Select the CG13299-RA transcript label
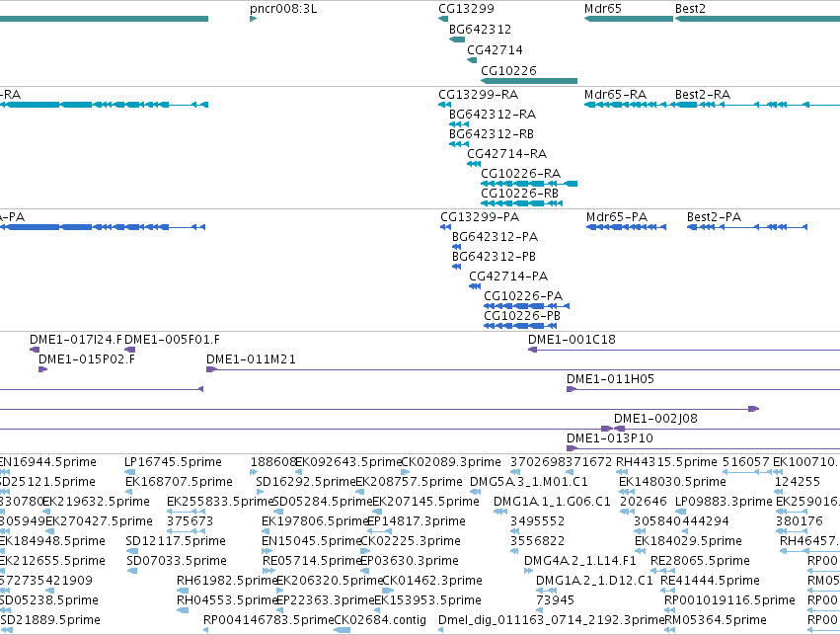 [479, 95]
